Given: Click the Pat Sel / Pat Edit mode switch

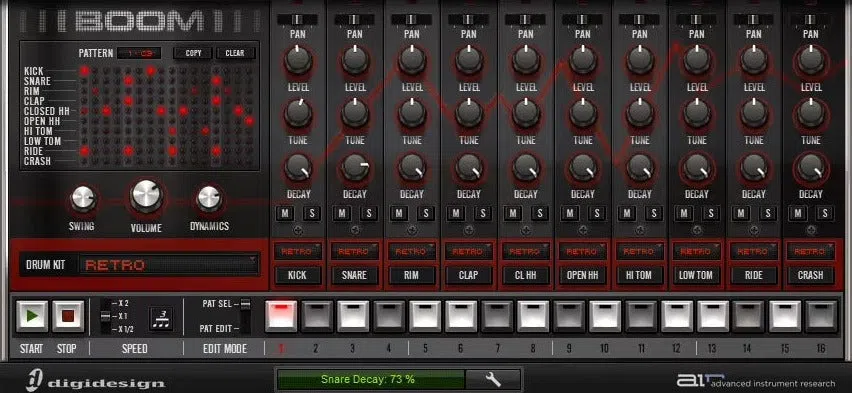Looking at the screenshot, I should coord(246,316).
